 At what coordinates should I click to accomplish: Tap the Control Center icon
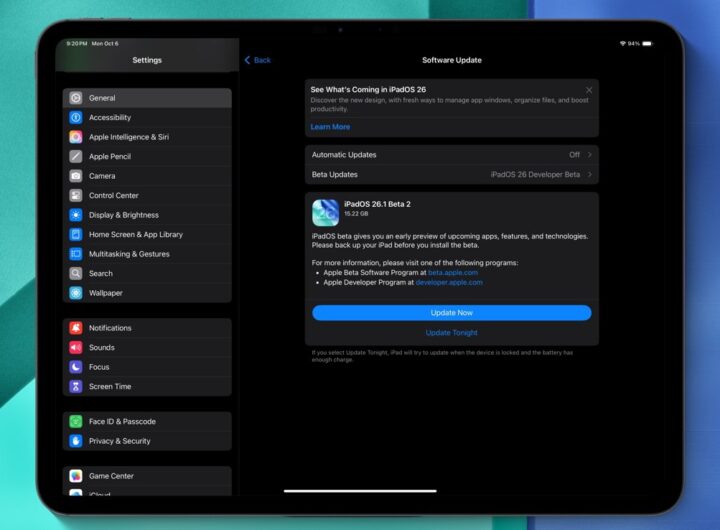[x=76, y=196]
